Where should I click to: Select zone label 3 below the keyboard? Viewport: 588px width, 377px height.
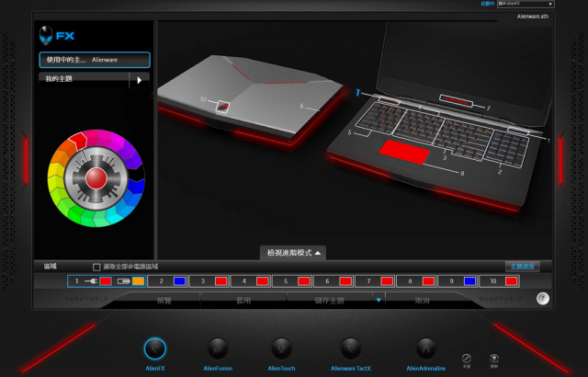click(445, 158)
